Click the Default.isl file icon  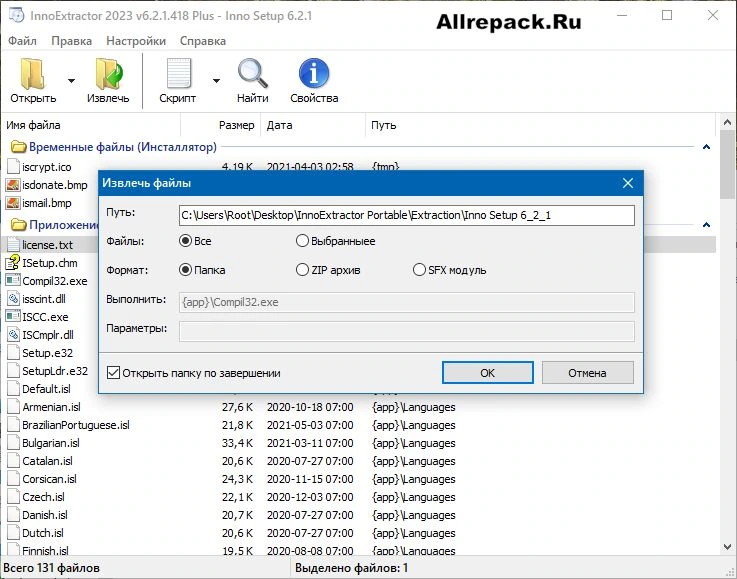tap(13, 389)
